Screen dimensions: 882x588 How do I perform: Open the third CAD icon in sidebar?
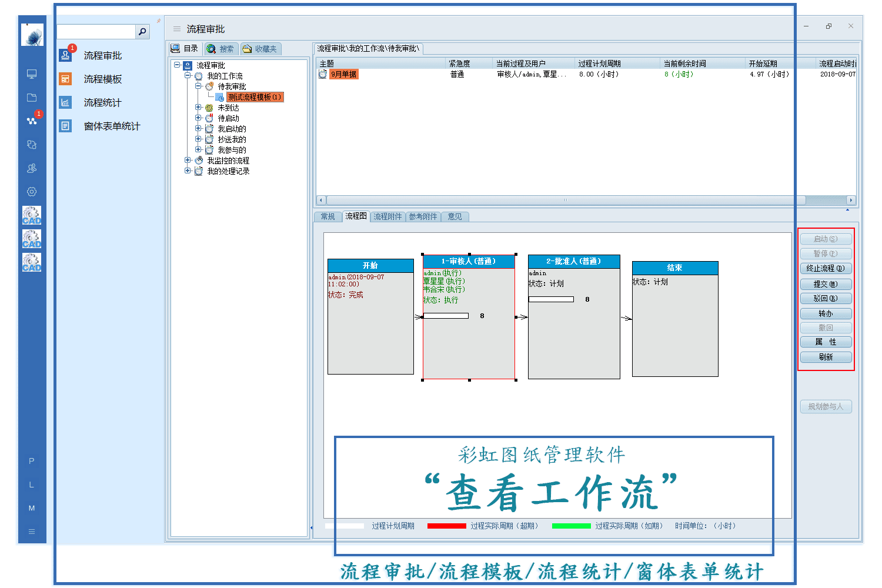(32, 262)
